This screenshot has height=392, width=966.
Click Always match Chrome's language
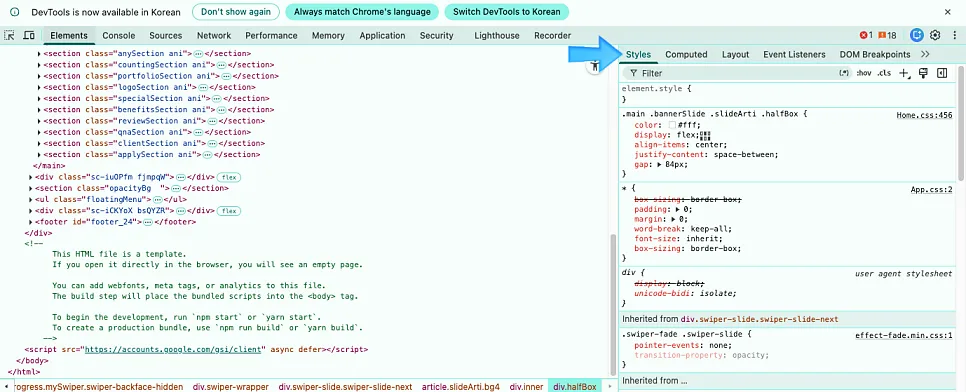click(x=362, y=12)
